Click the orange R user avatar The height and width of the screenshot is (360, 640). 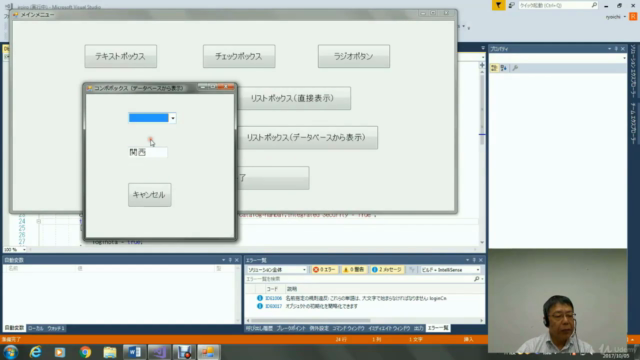pyautogui.click(x=633, y=17)
